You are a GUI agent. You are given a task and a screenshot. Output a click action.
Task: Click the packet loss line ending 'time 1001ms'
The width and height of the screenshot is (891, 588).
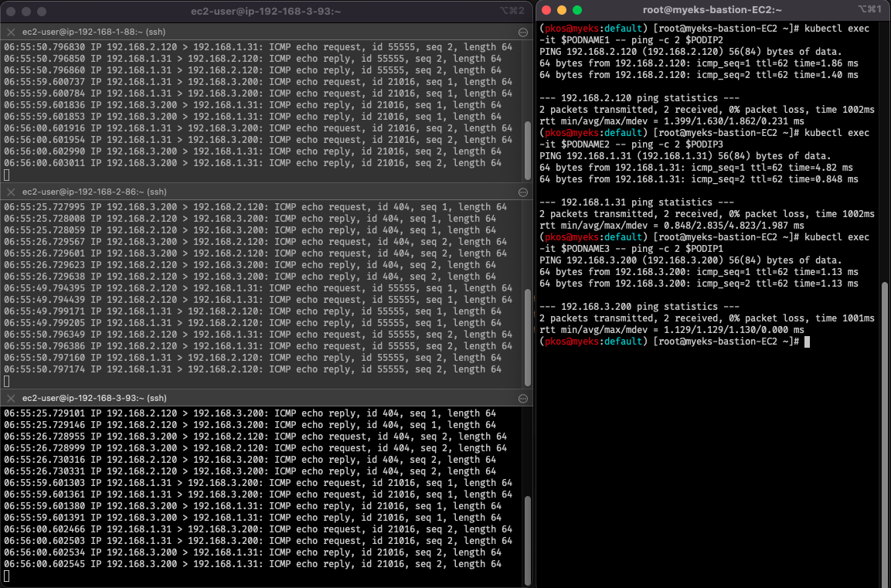click(707, 318)
